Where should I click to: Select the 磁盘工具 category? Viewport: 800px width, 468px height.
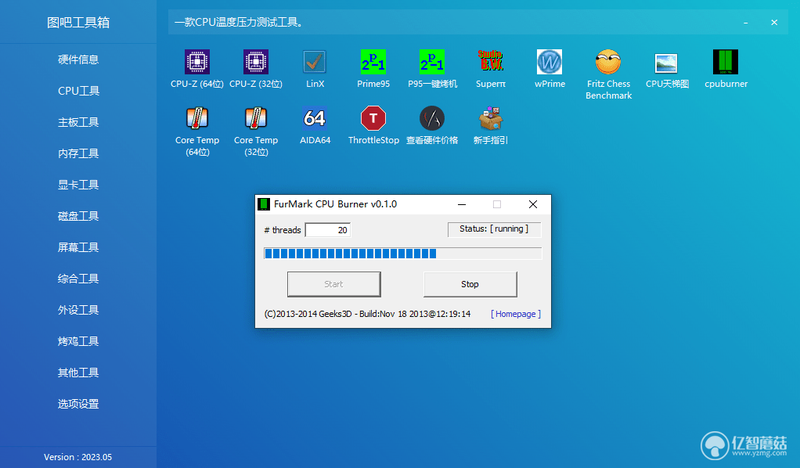(78, 216)
